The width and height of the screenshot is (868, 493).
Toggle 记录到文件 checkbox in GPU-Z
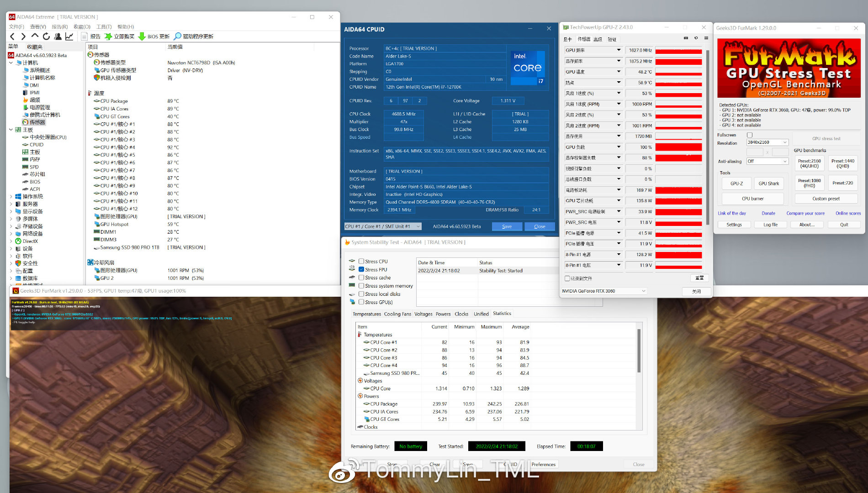click(x=567, y=278)
